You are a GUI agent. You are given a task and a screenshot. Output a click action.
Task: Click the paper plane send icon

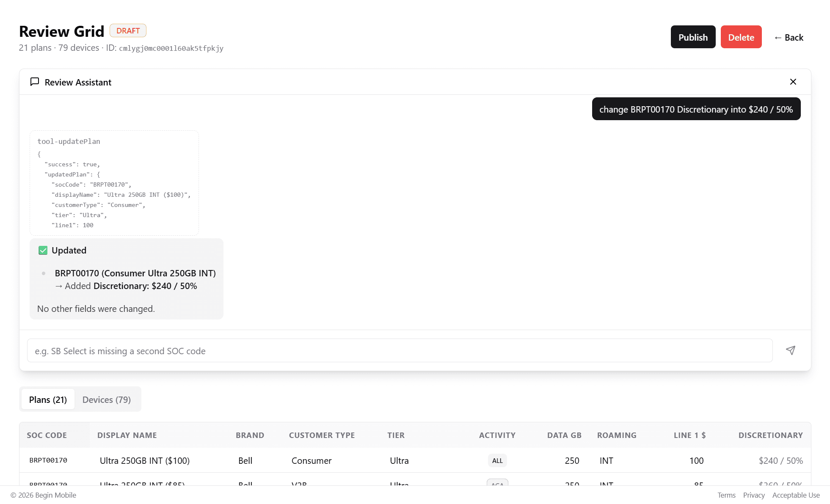(x=791, y=350)
